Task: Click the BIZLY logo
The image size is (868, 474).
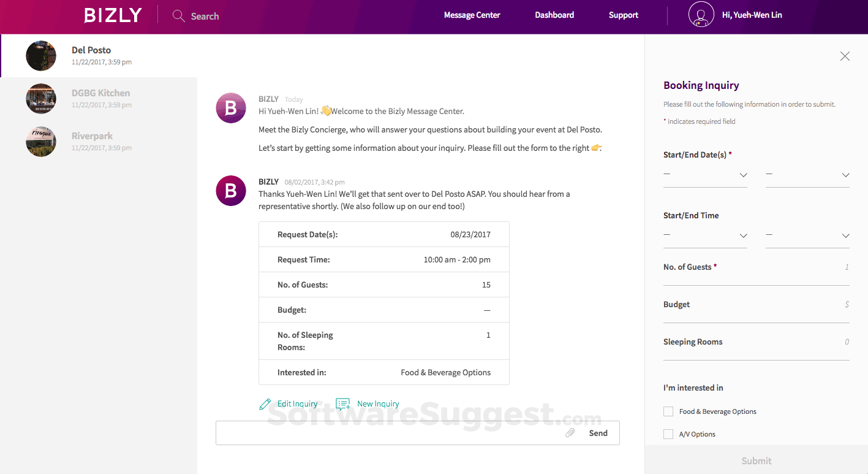Action: [x=112, y=15]
